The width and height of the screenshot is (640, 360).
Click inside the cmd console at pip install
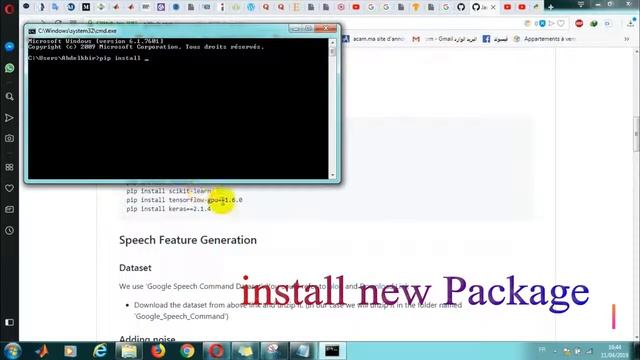[120, 58]
